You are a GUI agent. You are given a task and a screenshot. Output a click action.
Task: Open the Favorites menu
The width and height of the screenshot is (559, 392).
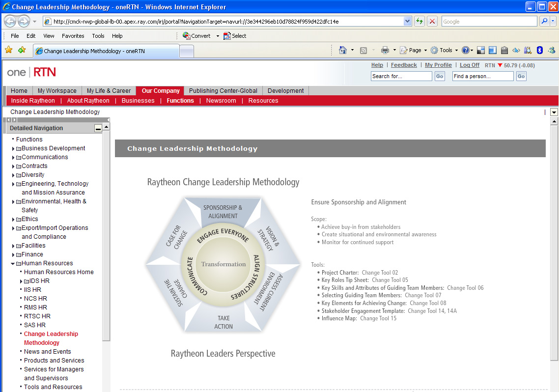coord(73,36)
